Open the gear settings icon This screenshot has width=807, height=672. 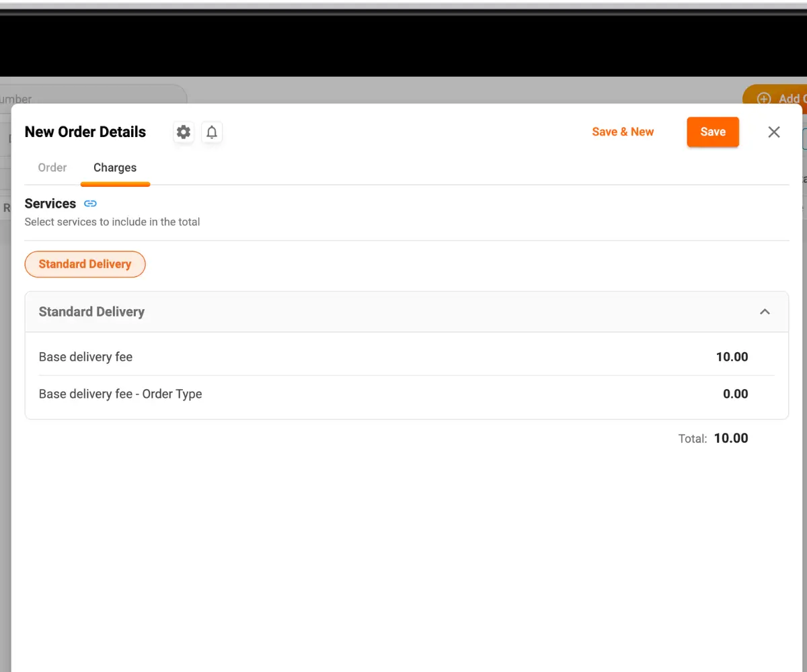[x=184, y=132]
